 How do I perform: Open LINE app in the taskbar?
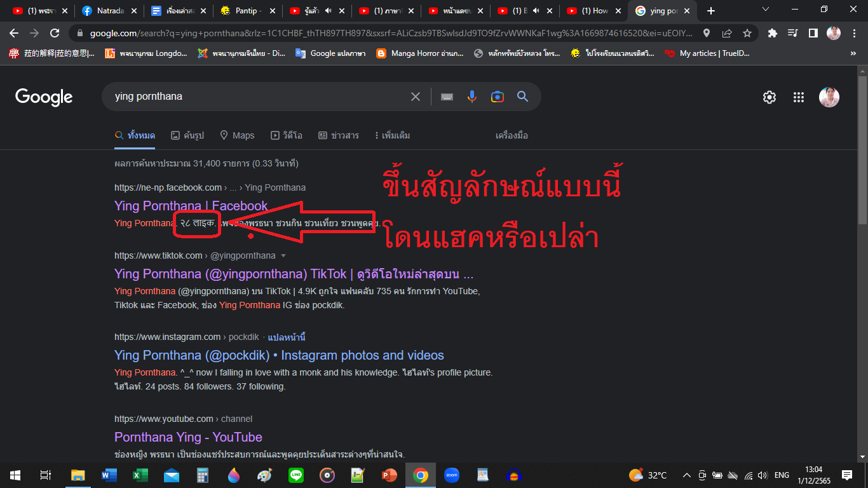pos(296,475)
